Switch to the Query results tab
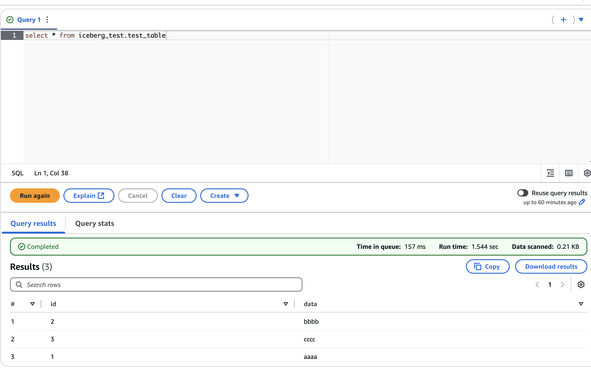The height and width of the screenshot is (370, 591). (x=33, y=223)
